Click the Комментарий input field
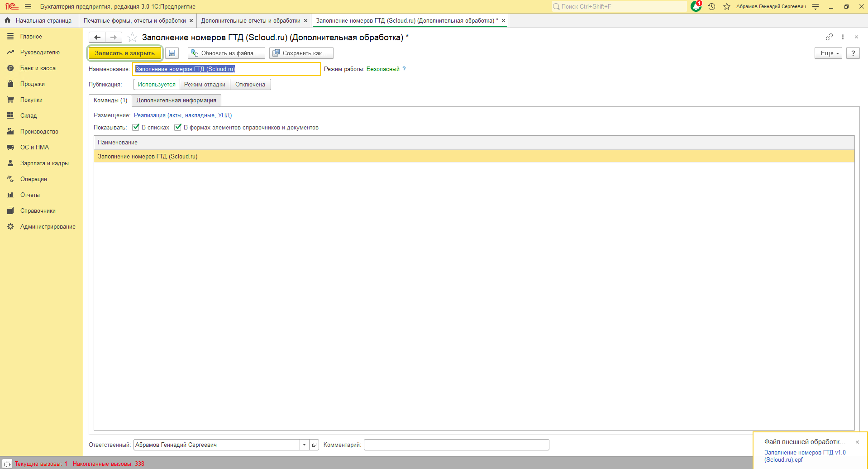This screenshot has height=469, width=868. point(457,445)
